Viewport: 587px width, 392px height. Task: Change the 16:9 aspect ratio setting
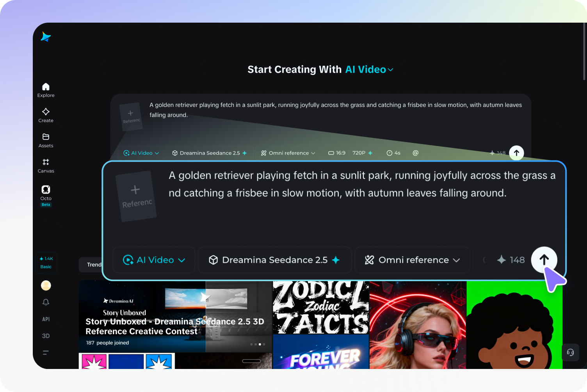337,153
